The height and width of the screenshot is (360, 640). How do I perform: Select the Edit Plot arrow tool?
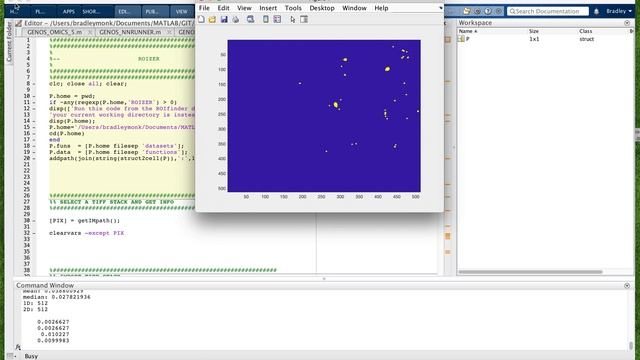point(292,19)
